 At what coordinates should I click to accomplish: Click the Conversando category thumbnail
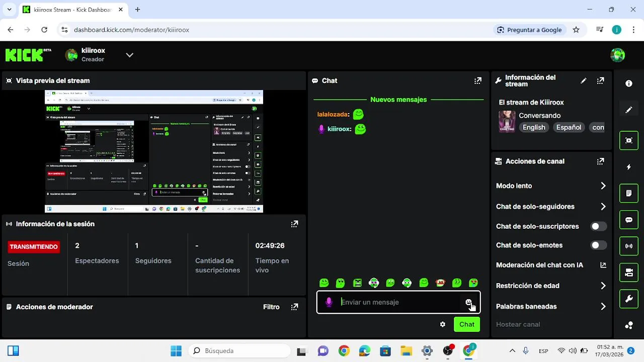pyautogui.click(x=507, y=121)
